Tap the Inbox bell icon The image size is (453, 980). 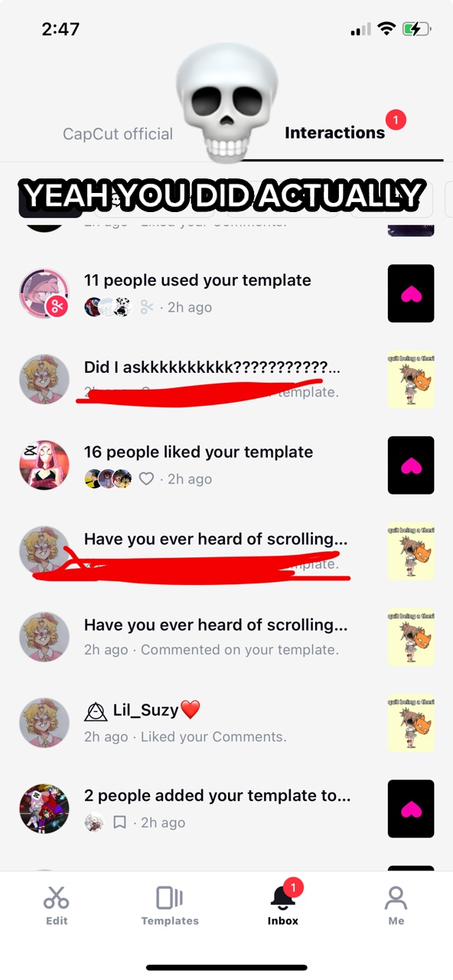[x=282, y=897]
